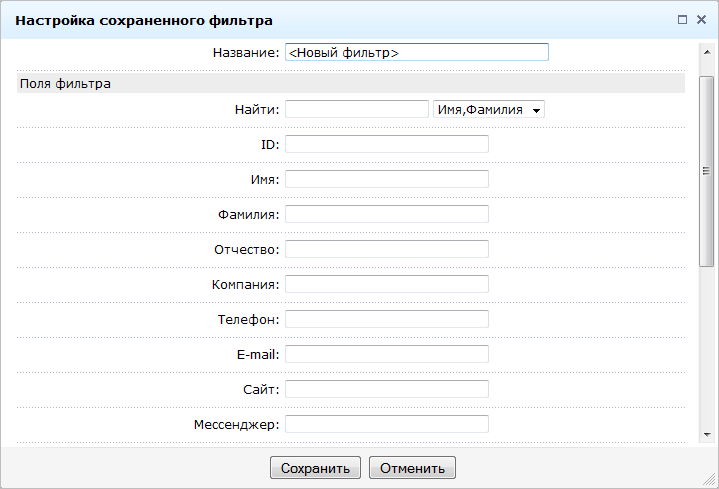Screen dimensions: 719x489
Task: Click into the Имя text field
Action: point(386,179)
